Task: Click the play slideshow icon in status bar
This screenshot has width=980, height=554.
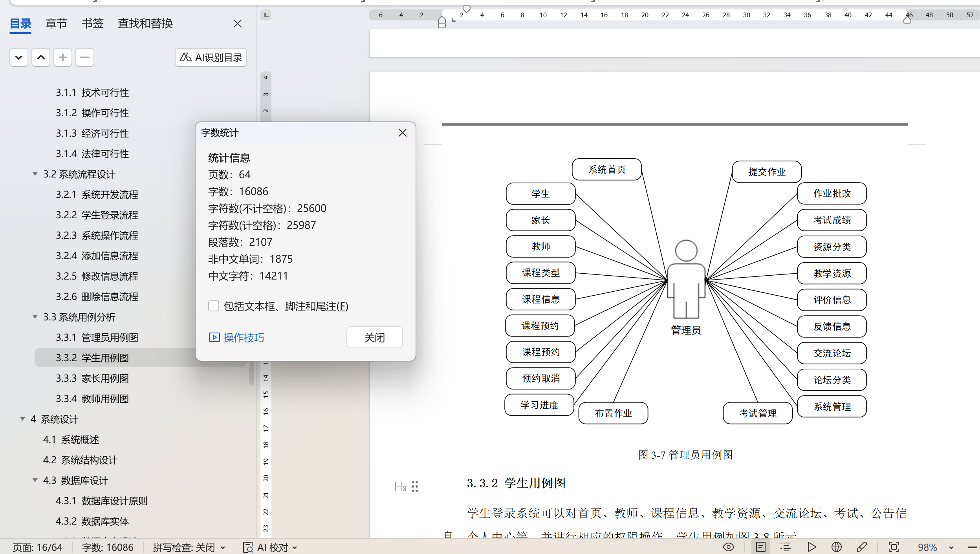Action: (811, 547)
